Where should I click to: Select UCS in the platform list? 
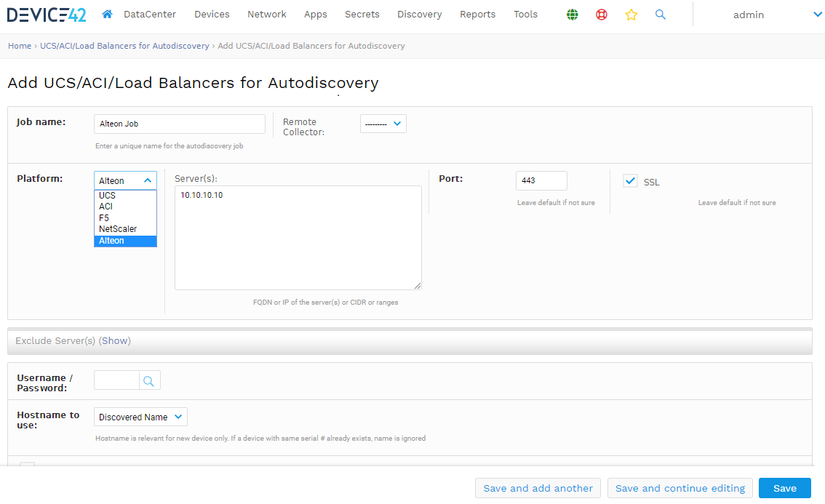tap(107, 195)
